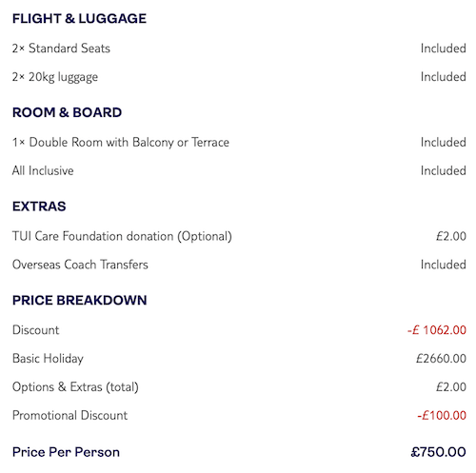The width and height of the screenshot is (476, 473).
Task: Click Included next to All Inclusive
Action: tap(444, 170)
